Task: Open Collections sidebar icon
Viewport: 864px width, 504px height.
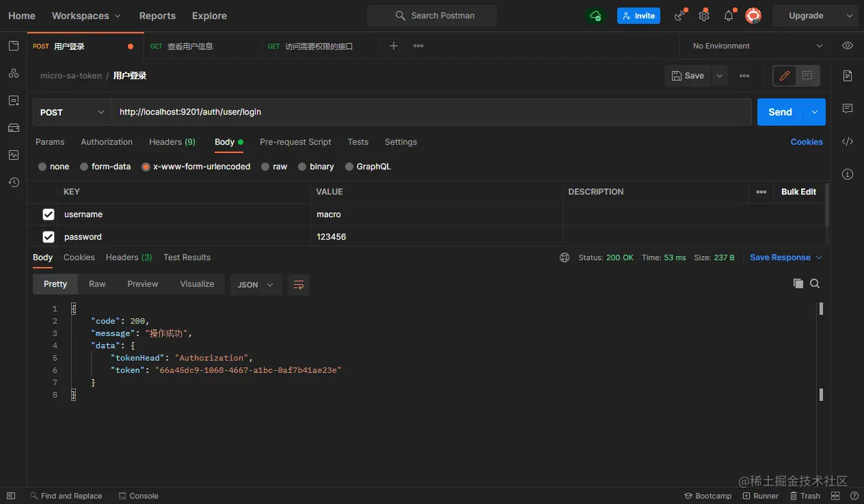Action: tap(14, 46)
